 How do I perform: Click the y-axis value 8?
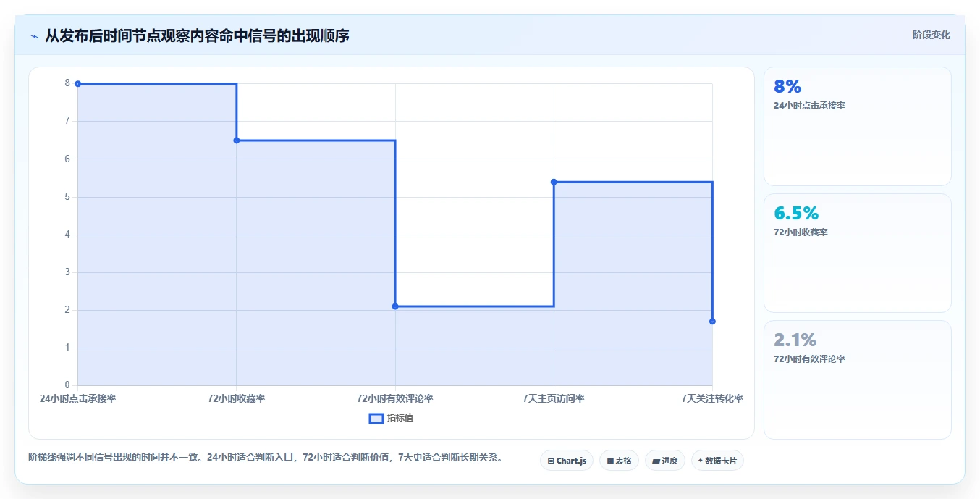67,83
